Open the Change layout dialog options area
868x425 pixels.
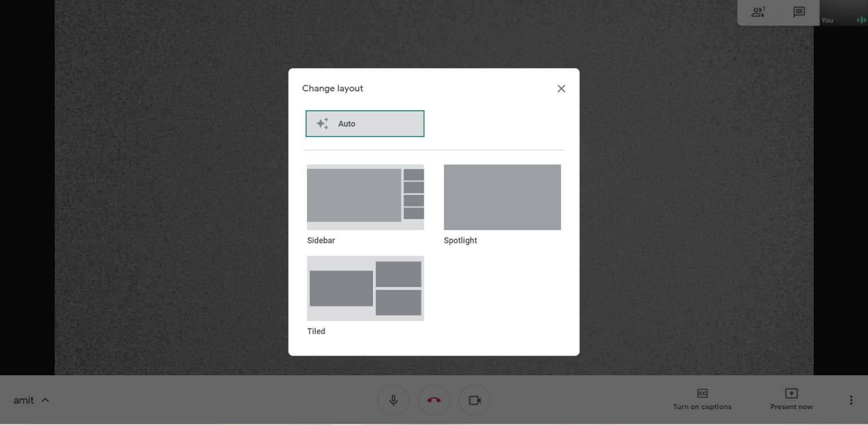click(x=433, y=212)
